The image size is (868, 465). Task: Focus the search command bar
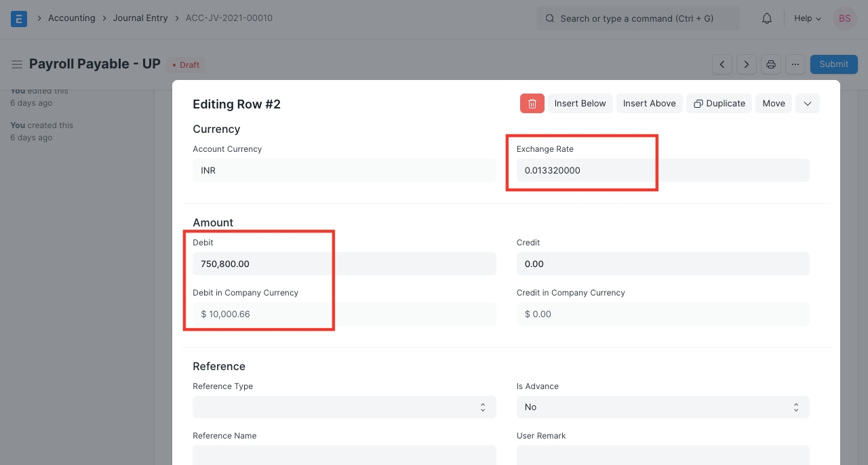point(637,18)
